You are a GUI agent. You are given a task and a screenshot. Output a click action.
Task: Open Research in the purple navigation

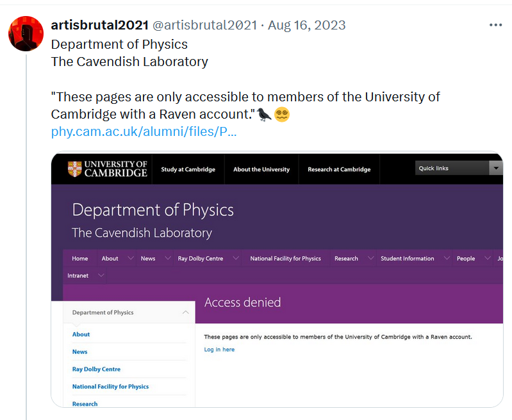click(x=346, y=258)
